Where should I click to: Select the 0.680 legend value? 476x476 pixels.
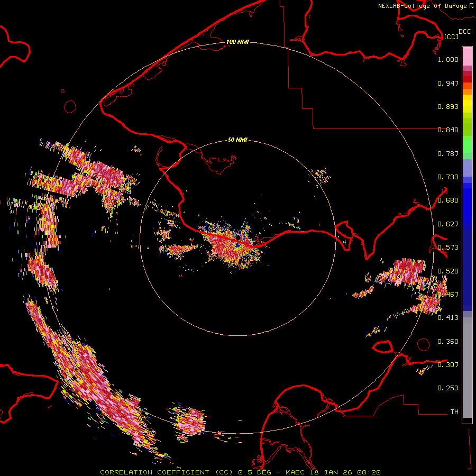[x=448, y=200]
